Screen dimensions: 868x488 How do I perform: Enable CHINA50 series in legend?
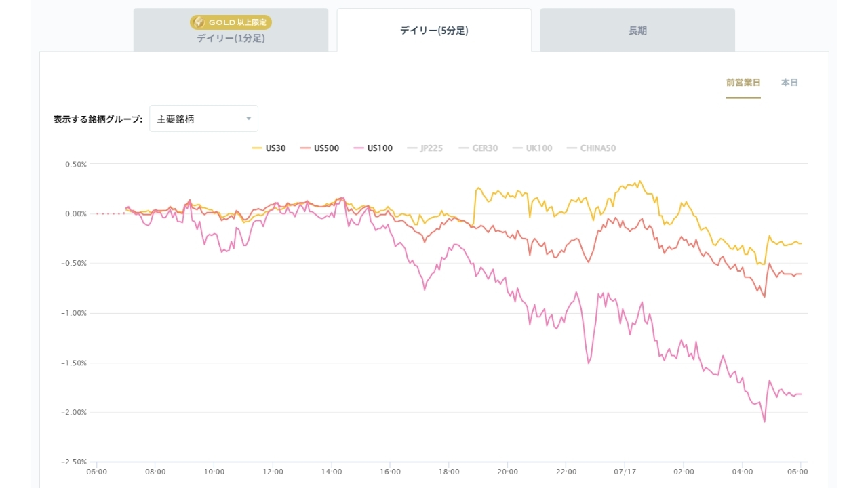coord(591,148)
